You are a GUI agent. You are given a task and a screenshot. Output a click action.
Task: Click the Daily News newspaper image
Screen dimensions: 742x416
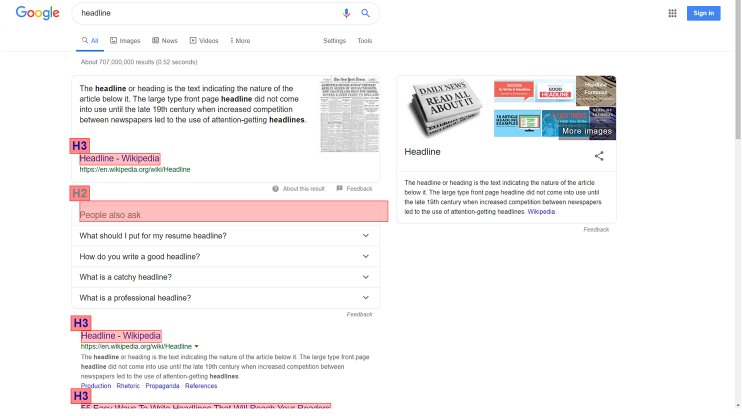[x=445, y=108]
